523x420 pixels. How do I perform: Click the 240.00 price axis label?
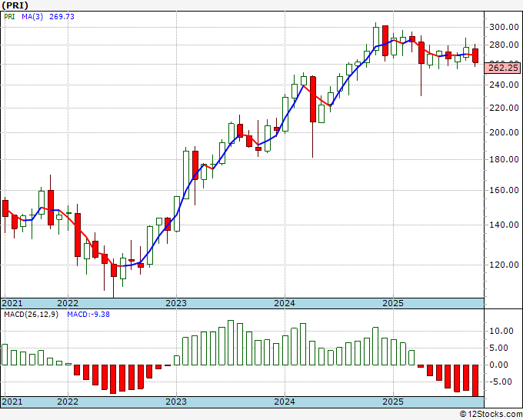point(504,85)
